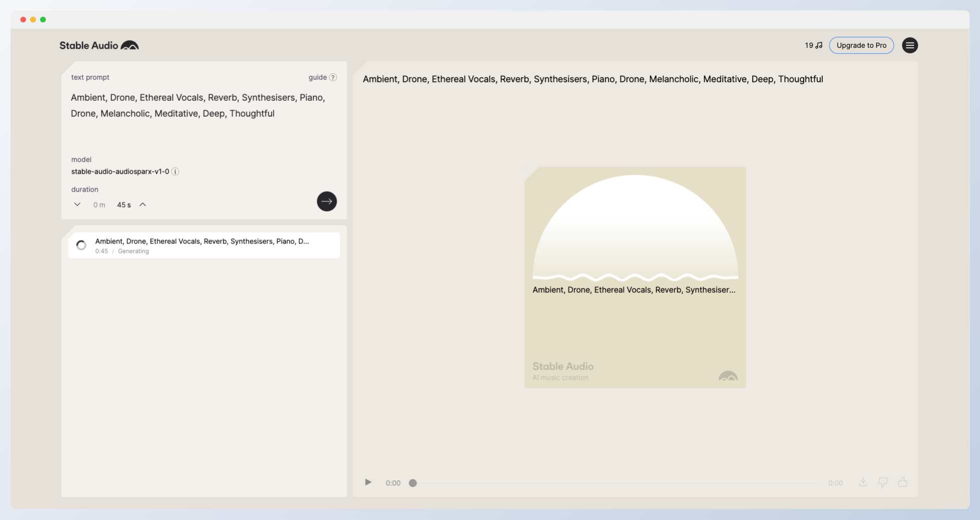Click the Stable Audio logo
The height and width of the screenshot is (520, 980).
point(99,45)
